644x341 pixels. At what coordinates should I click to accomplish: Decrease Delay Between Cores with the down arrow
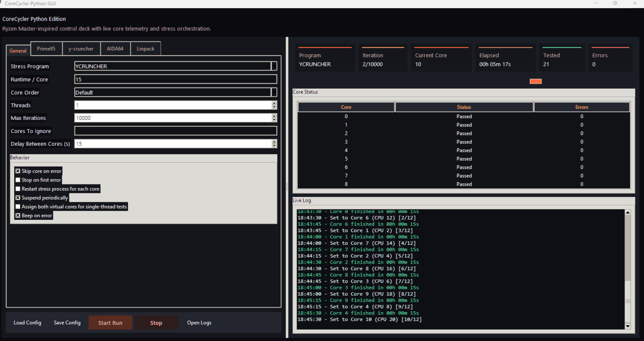tap(274, 146)
